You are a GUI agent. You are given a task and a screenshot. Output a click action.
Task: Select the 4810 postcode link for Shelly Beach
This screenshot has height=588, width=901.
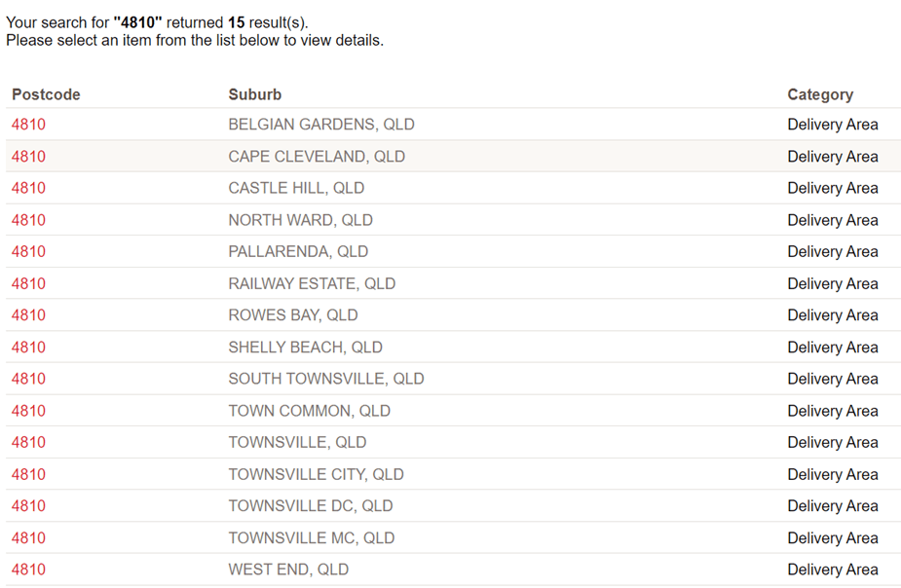28,348
